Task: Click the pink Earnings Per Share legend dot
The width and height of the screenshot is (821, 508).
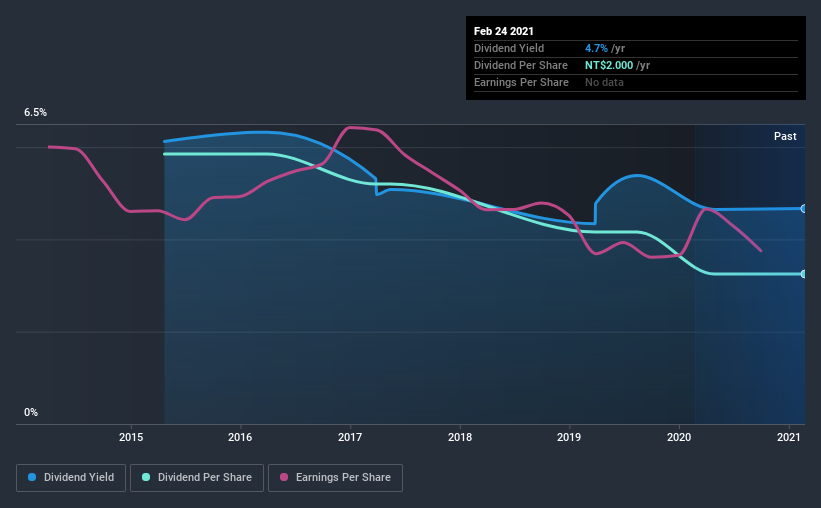Action: click(x=284, y=477)
